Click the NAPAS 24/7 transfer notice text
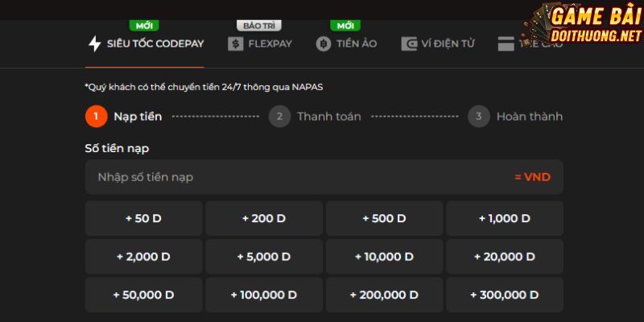This screenshot has height=322, width=644. [204, 87]
